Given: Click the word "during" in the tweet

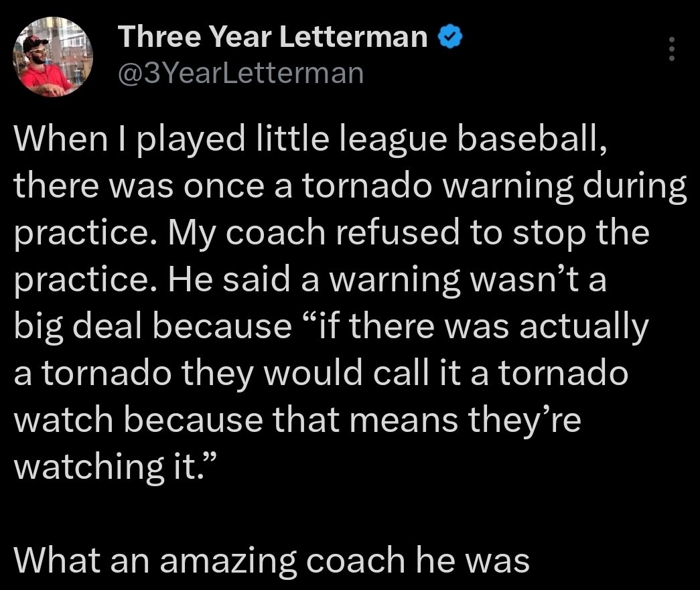Looking at the screenshot, I should [x=636, y=187].
